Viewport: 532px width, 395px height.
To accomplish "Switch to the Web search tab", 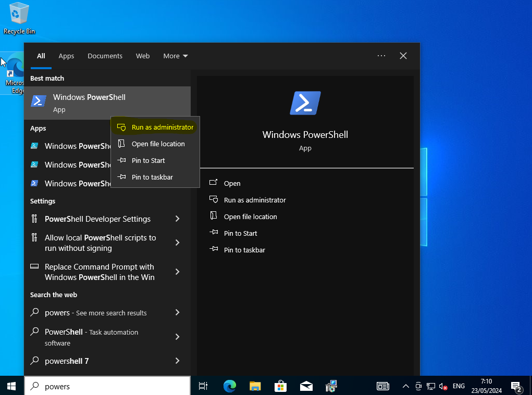I will pyautogui.click(x=143, y=56).
